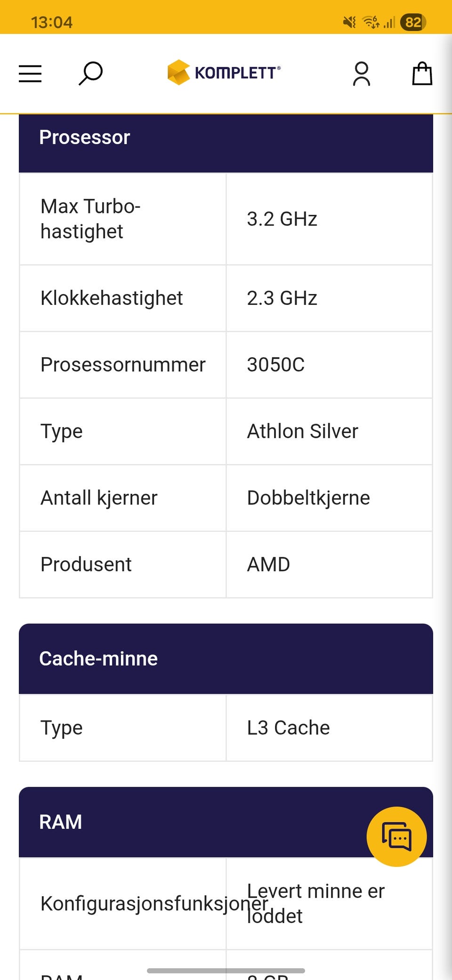Tap the Wi-Fi status icon
Image resolution: width=452 pixels, height=980 pixels.
click(371, 22)
